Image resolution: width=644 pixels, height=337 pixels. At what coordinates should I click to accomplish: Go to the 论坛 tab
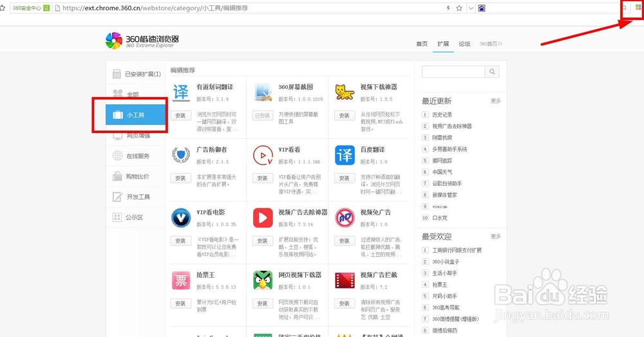coord(464,44)
